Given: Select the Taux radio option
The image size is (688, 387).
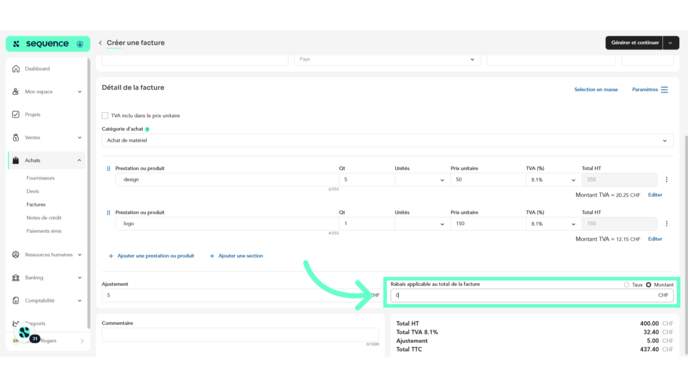Looking at the screenshot, I should [627, 285].
